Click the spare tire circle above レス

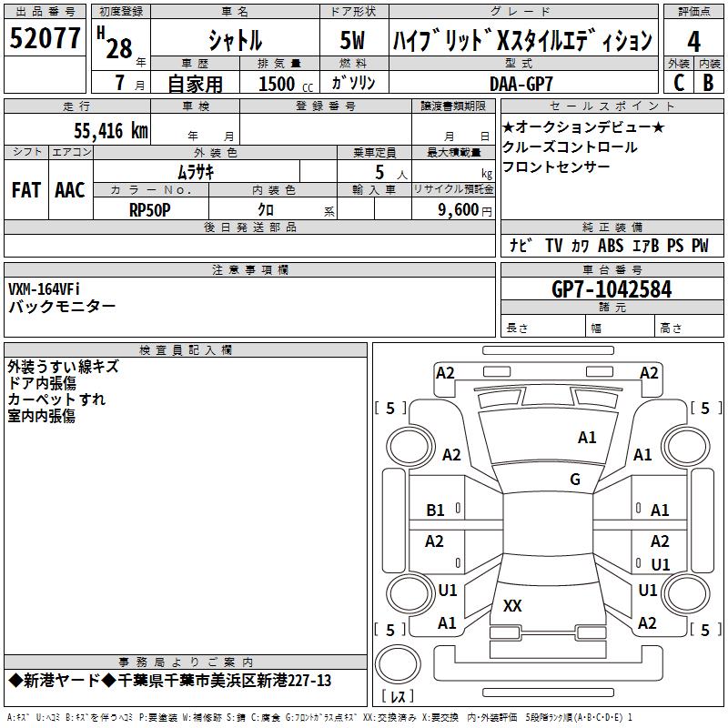(x=398, y=664)
